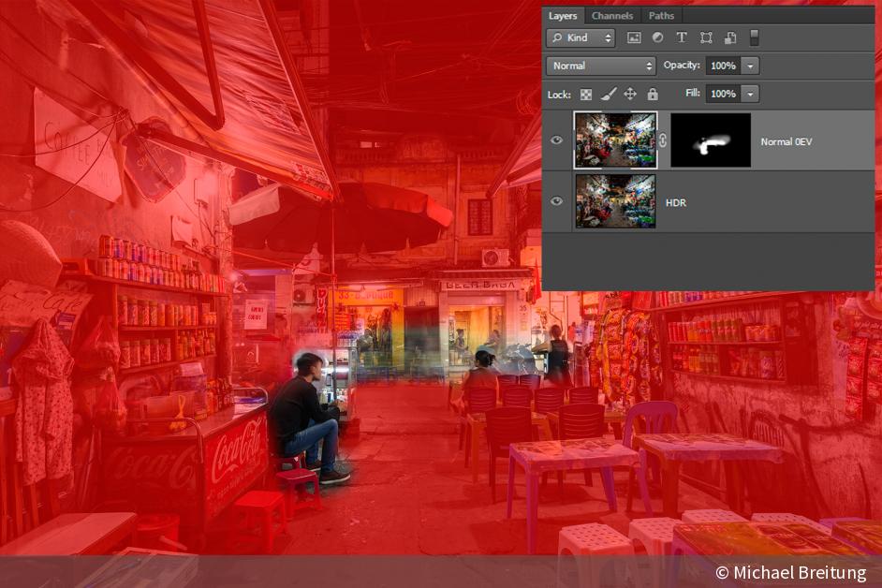
Task: Select the type layers filter icon
Action: pos(682,37)
